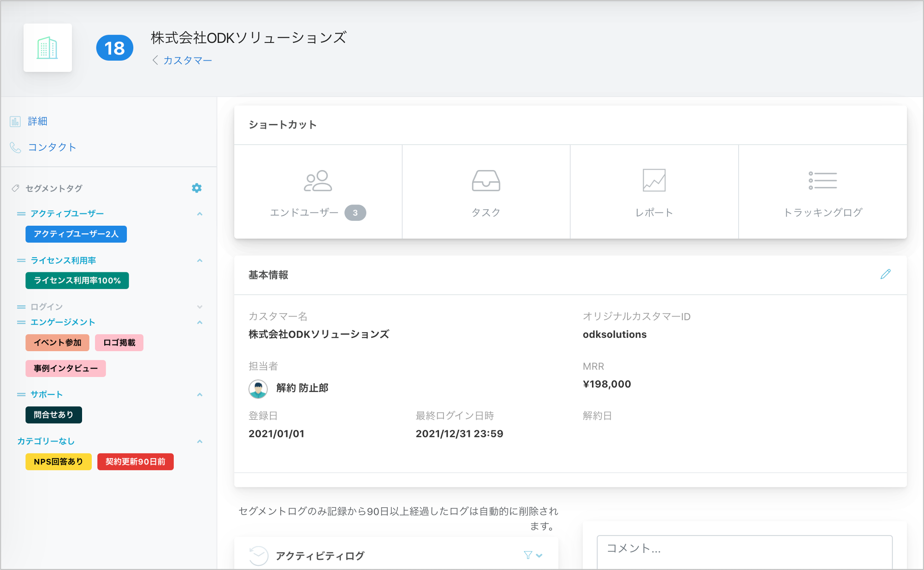Click registration date 2021/01/01
This screenshot has width=924, height=570.
[276, 434]
